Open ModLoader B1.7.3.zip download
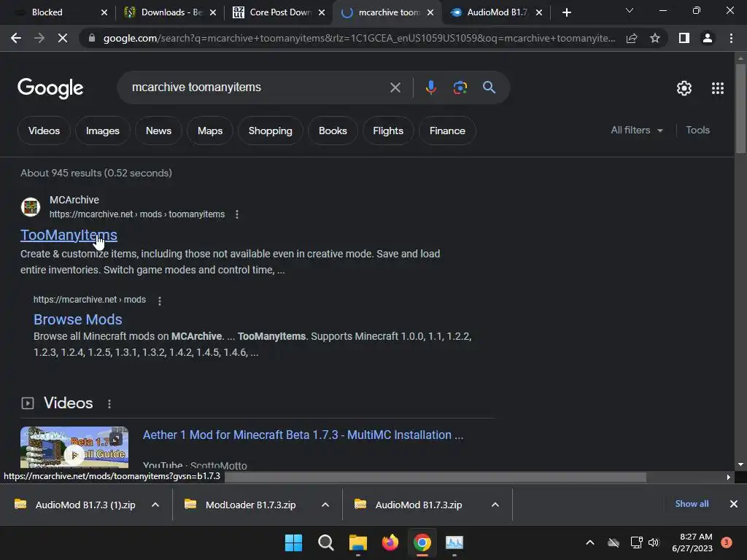 click(241, 505)
